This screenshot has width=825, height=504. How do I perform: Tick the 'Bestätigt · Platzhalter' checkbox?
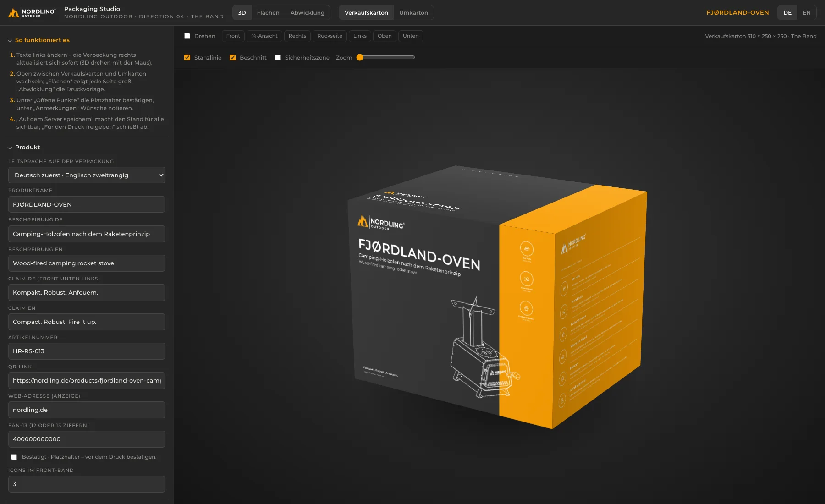tap(14, 457)
